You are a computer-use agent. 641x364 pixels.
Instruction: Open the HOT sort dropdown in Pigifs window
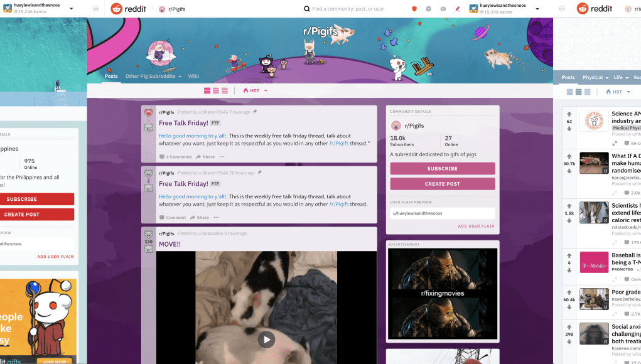point(255,91)
